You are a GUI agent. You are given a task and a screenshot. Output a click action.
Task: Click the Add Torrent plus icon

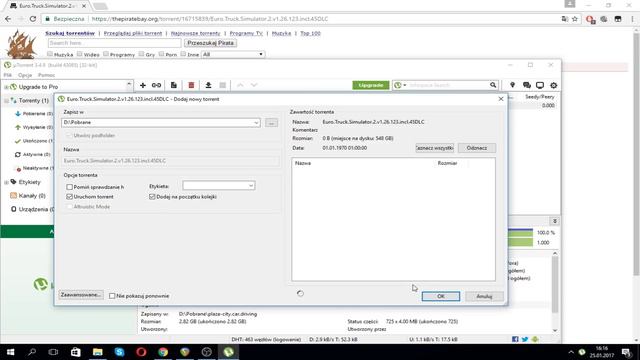[x=143, y=85]
